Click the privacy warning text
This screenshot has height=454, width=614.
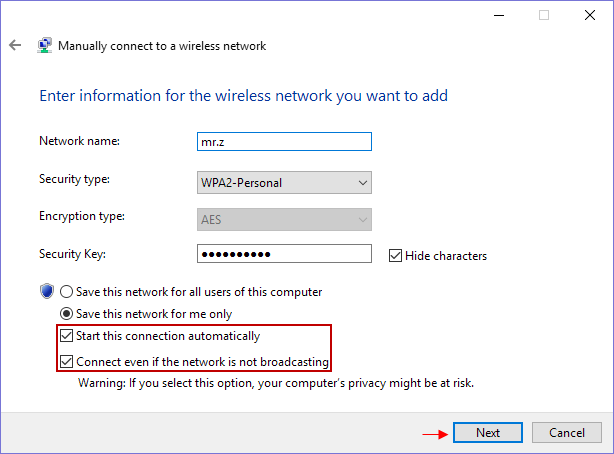(x=275, y=383)
